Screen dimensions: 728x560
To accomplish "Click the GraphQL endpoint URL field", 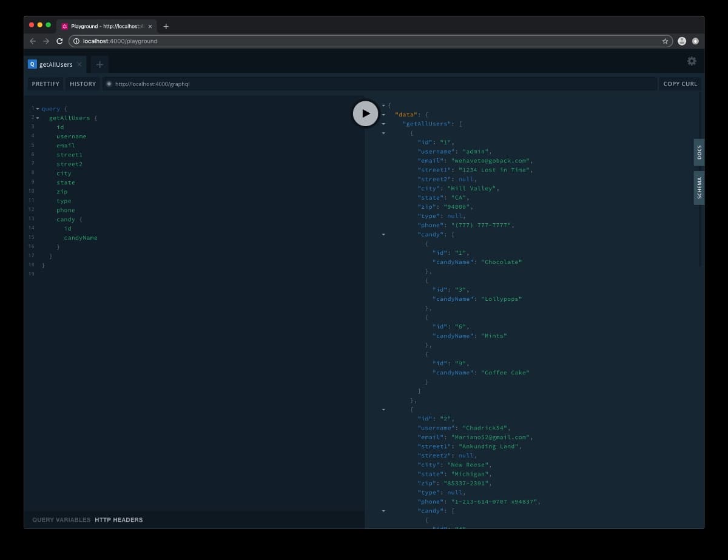I will (x=152, y=84).
